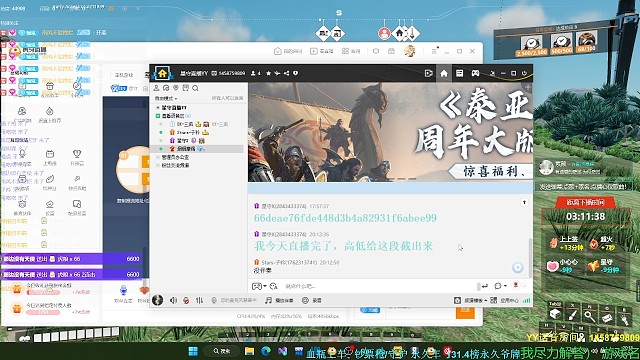640x360 pixels.
Task: Open File Explorer from the taskbar
Action: pyautogui.click(x=249, y=351)
